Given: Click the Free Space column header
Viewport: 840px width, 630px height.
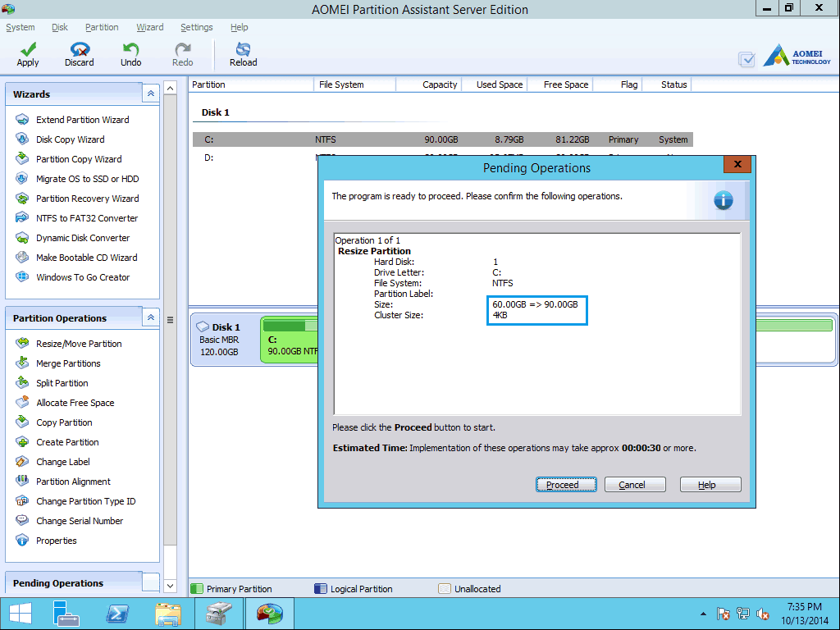Looking at the screenshot, I should pyautogui.click(x=560, y=84).
